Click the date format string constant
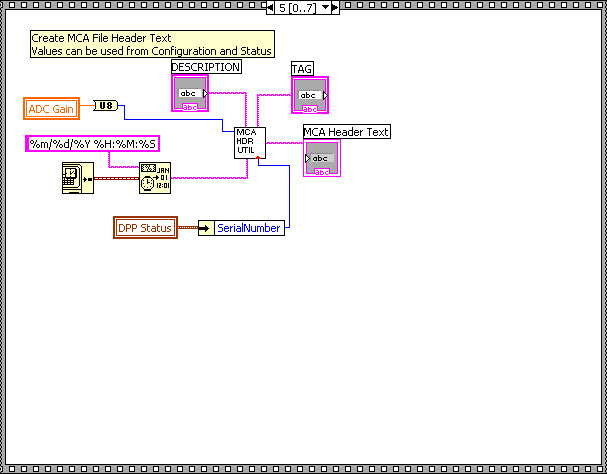607x474 pixels. coord(93,144)
